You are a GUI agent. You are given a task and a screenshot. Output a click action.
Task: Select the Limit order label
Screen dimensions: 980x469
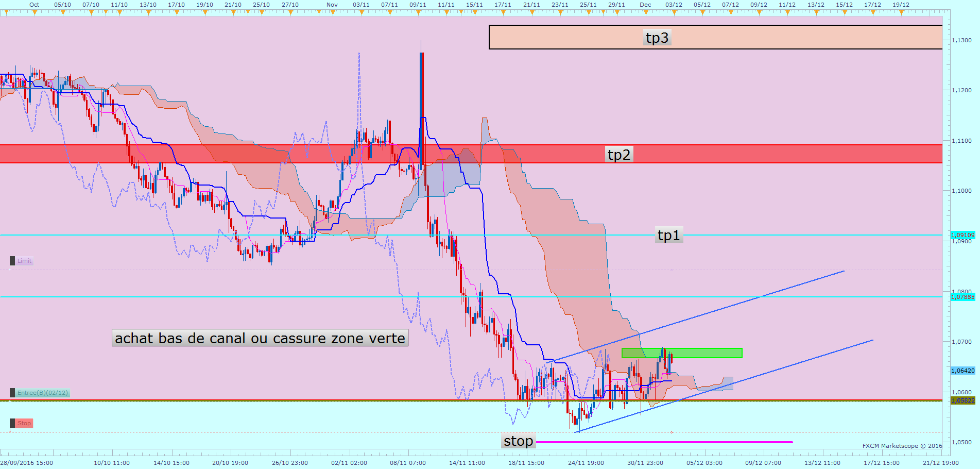24,261
